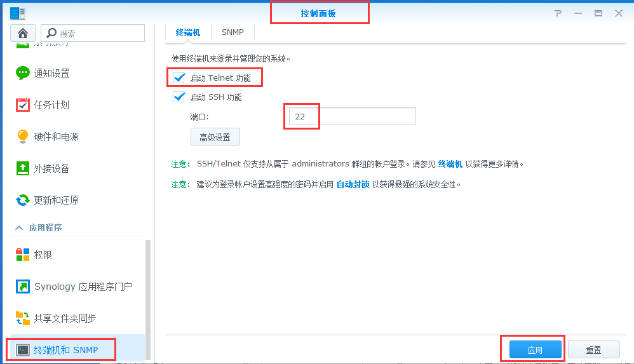
Task: Select 更新和还原 in sidebar
Action: [x=56, y=200]
